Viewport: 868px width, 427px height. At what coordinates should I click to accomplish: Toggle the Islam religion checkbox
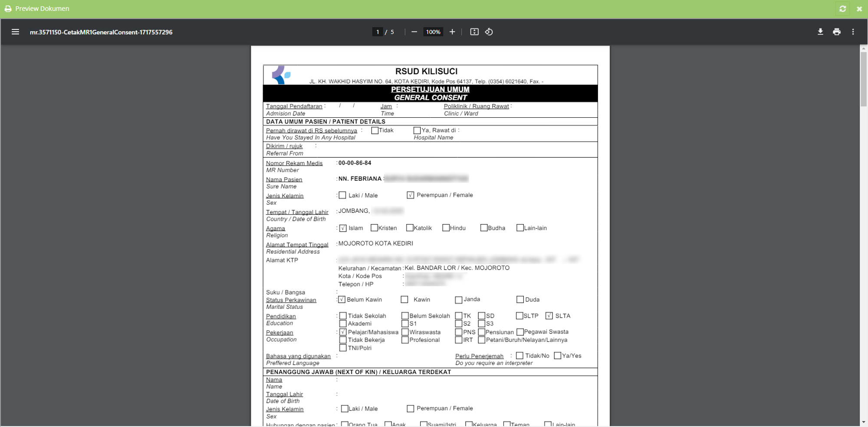[343, 228]
